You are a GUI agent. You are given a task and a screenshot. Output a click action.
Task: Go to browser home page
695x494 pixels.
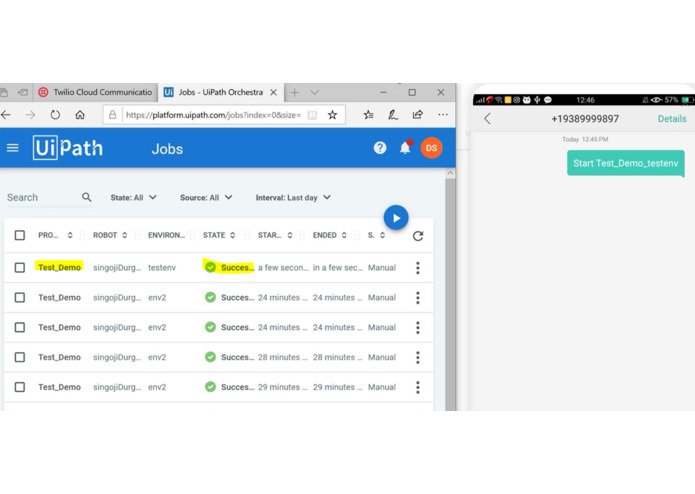80,115
